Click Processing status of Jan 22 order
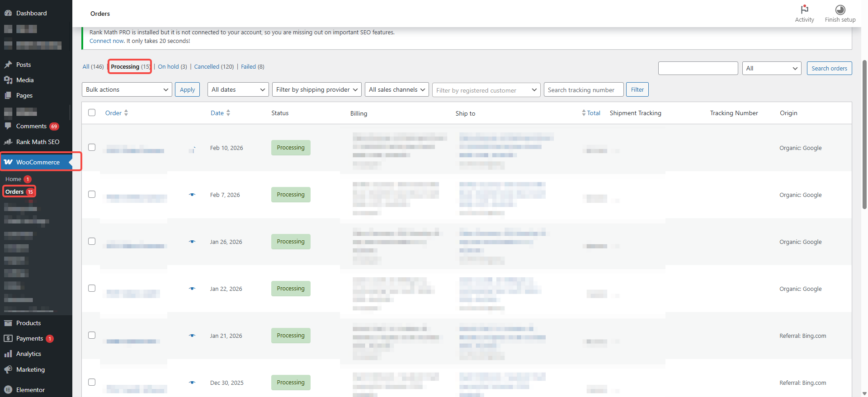The image size is (868, 397). click(x=291, y=289)
